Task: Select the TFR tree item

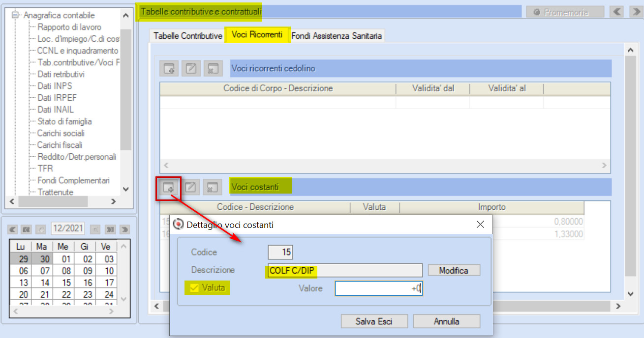Action: pos(45,169)
